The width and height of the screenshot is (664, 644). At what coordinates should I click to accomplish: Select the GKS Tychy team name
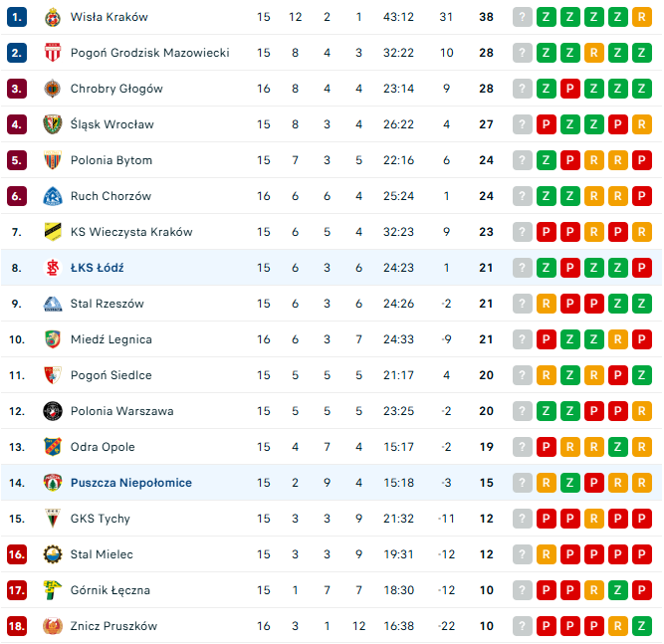100,519
